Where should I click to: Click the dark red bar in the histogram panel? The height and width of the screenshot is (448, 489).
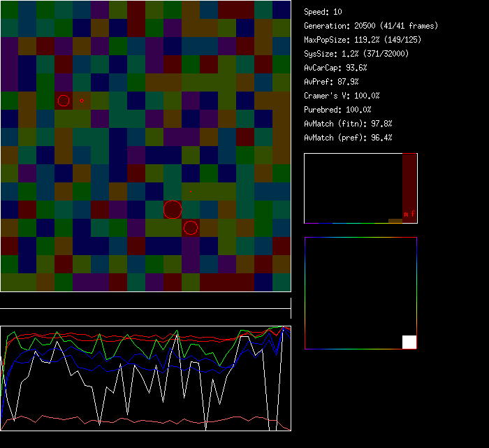point(409,182)
